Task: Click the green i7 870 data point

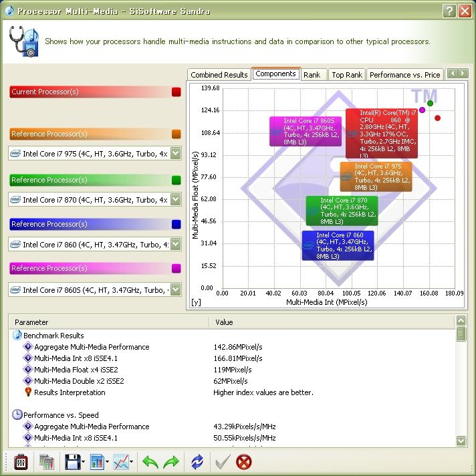Action: pyautogui.click(x=430, y=103)
